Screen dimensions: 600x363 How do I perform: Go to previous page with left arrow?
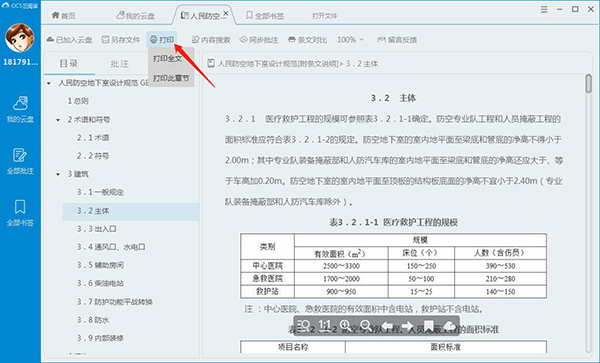tap(387, 326)
